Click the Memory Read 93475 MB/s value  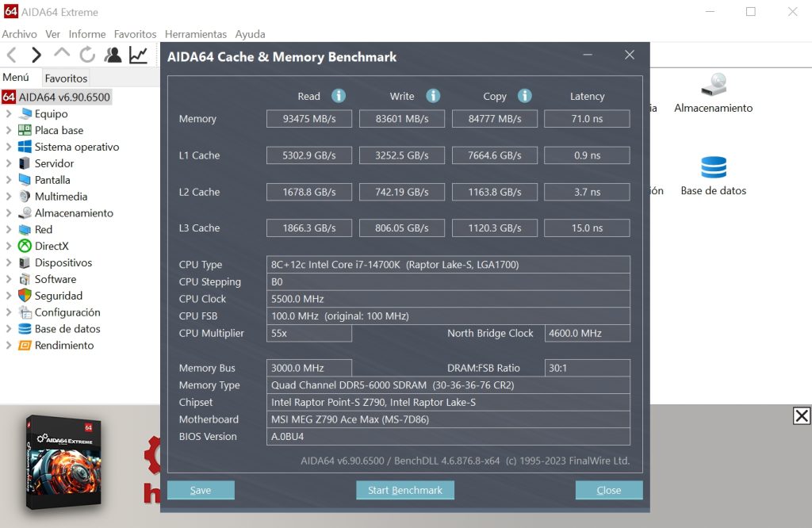point(309,119)
